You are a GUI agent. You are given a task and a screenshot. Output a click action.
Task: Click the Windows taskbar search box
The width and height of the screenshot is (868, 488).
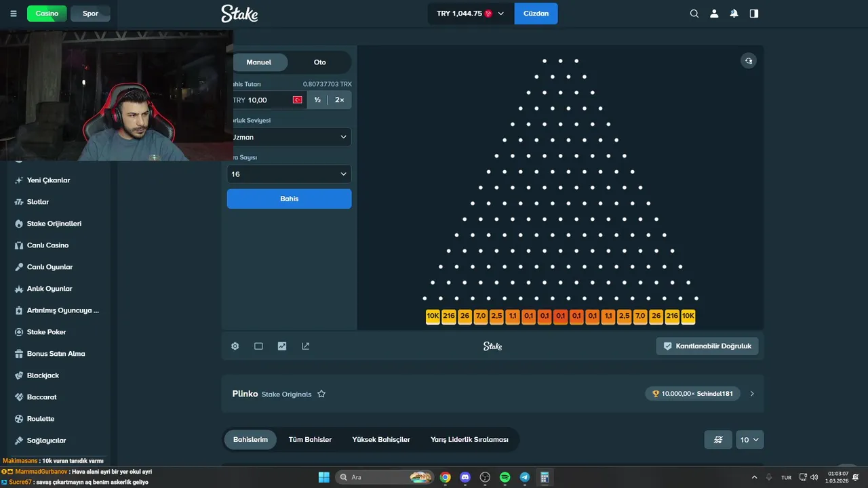(385, 477)
